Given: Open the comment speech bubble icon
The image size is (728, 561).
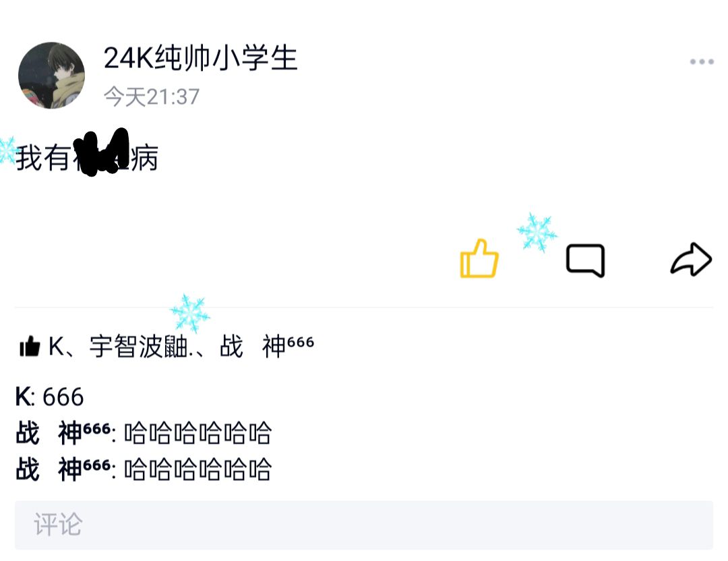Looking at the screenshot, I should tap(586, 260).
